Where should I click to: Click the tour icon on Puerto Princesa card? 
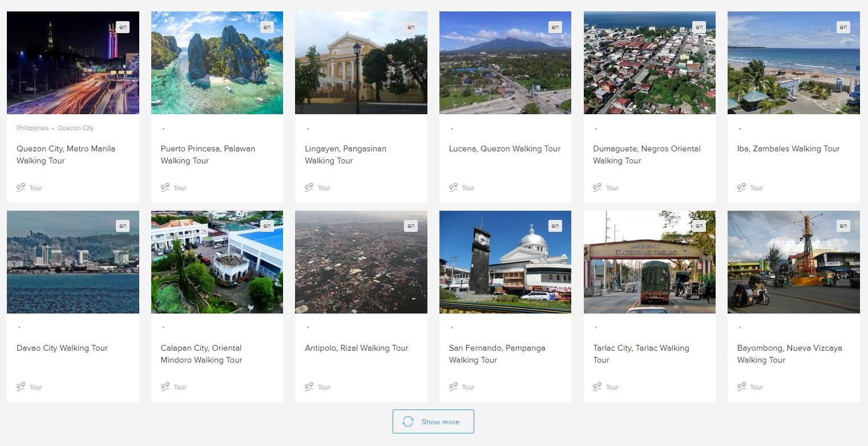coord(165,187)
